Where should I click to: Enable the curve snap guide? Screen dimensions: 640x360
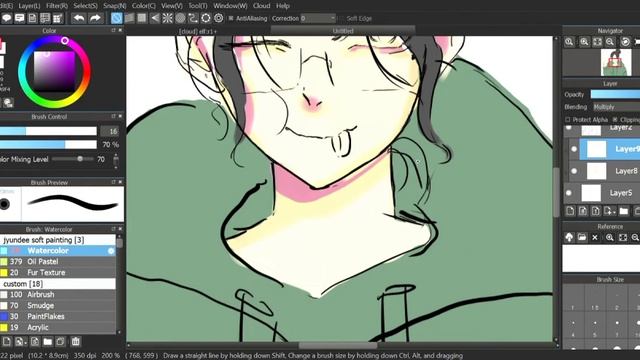point(193,18)
